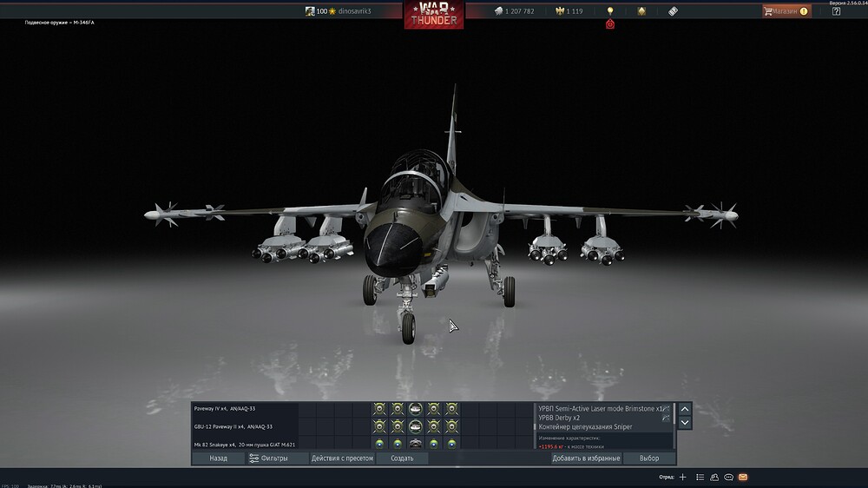This screenshot has width=868, height=488.
Task: Click the Отряд squad label
Action: point(667,477)
